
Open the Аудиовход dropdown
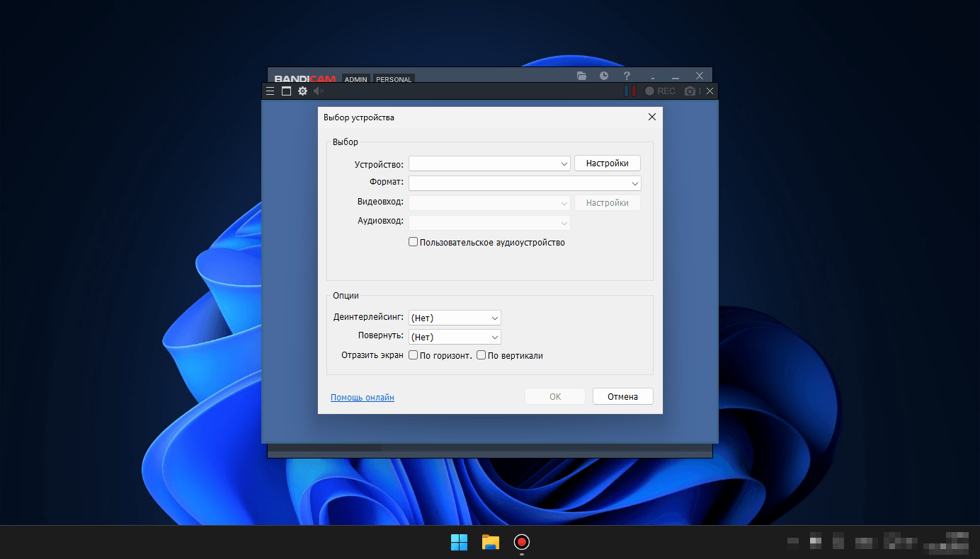(489, 223)
